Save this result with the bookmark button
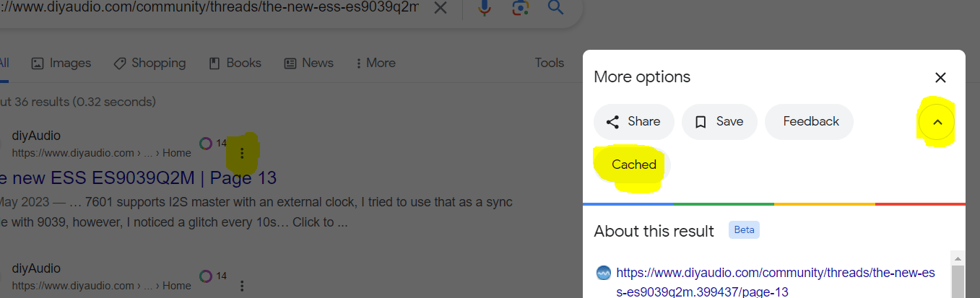The height and width of the screenshot is (298, 980). point(719,122)
